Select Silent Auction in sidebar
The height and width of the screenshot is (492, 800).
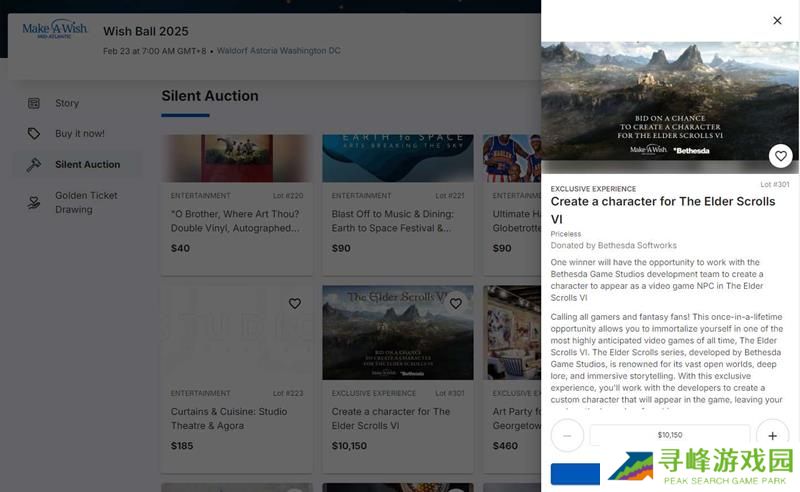click(x=87, y=165)
